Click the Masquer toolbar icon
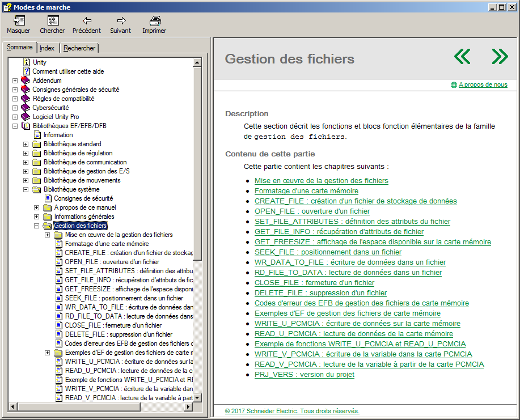The image size is (520, 420). pyautogui.click(x=19, y=22)
